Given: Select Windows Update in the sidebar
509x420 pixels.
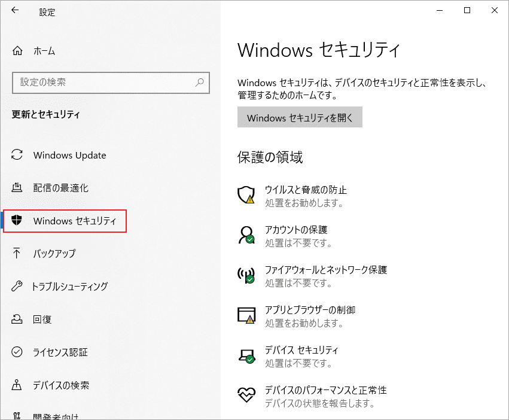Looking at the screenshot, I should tap(69, 156).
